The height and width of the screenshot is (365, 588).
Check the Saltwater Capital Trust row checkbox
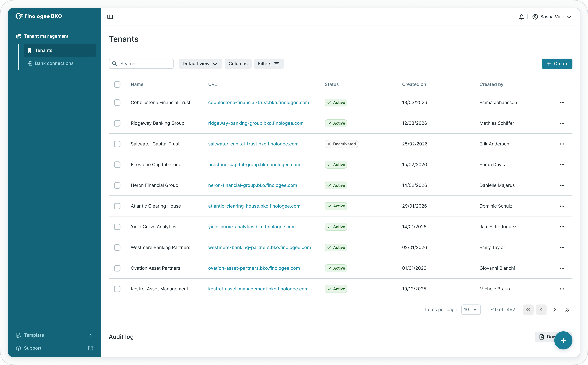click(117, 144)
